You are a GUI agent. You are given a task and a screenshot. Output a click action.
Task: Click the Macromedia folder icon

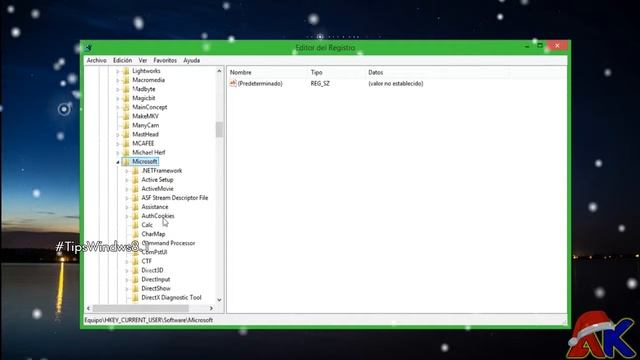126,80
